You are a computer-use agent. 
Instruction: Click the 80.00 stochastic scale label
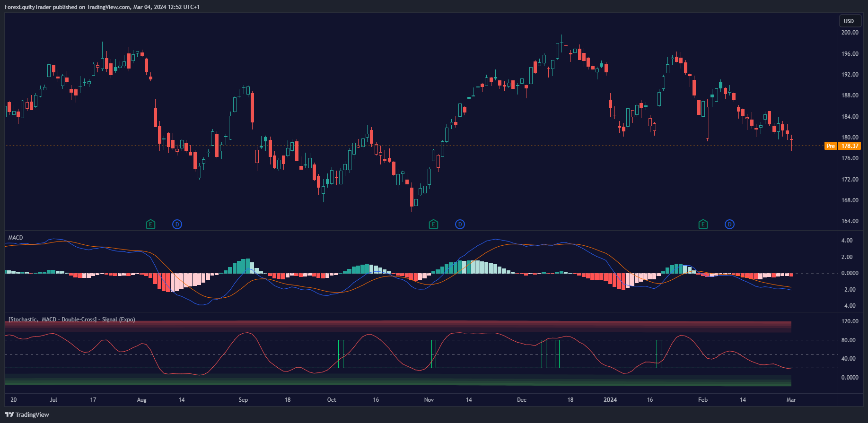pos(849,340)
